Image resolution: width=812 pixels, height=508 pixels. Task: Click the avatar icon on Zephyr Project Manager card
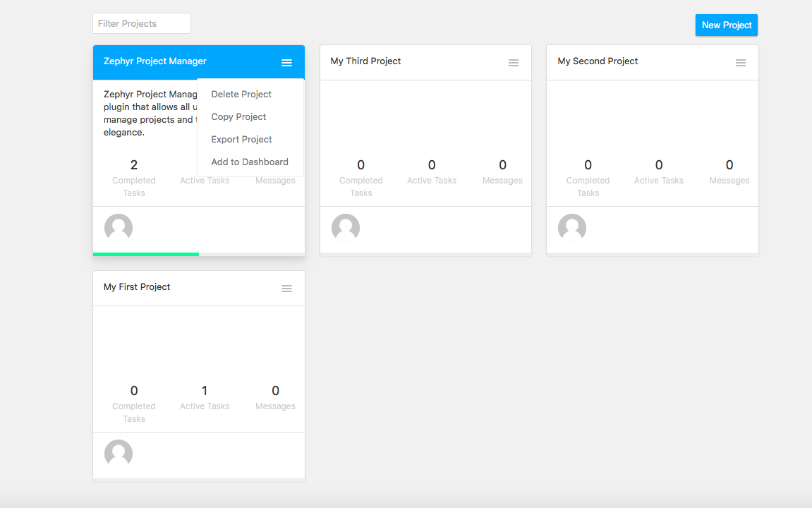(118, 228)
